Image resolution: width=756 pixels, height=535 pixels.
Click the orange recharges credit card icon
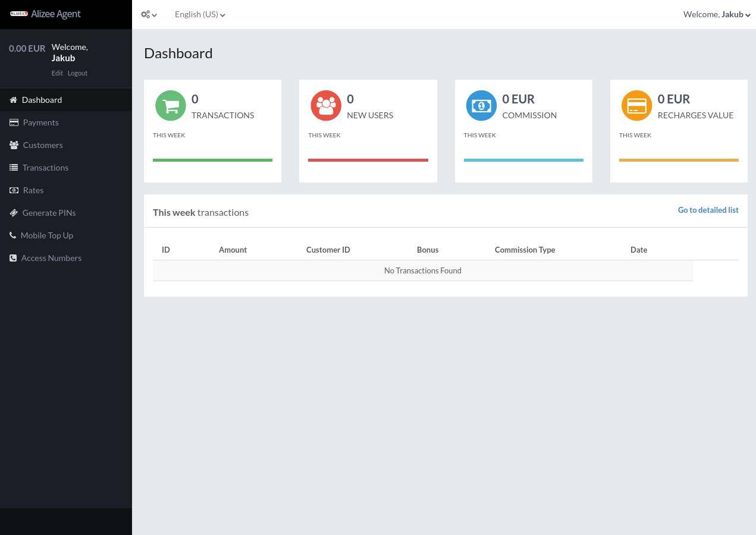tap(636, 106)
